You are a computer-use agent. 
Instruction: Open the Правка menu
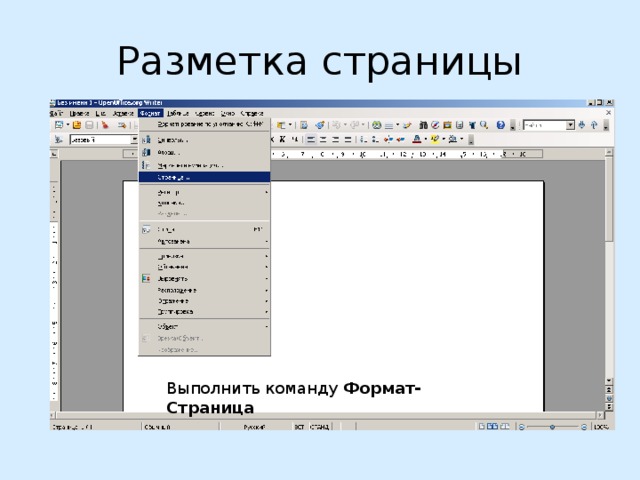[x=79, y=113]
